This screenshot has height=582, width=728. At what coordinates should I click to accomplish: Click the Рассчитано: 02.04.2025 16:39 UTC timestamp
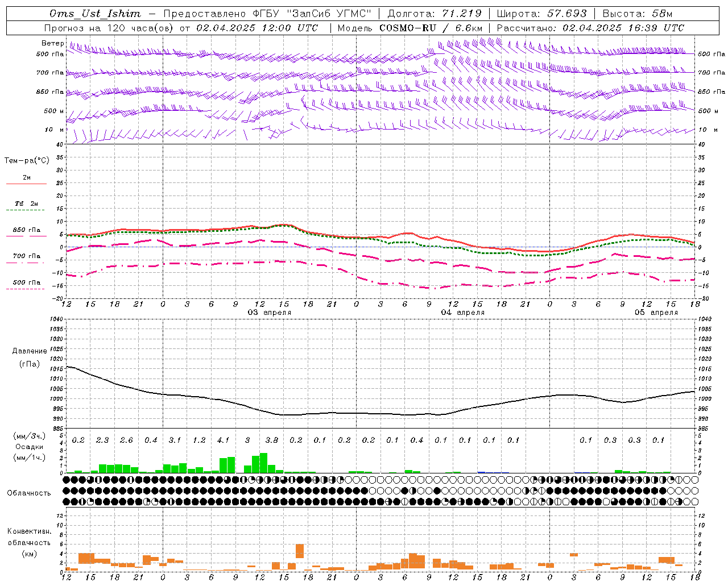(590, 28)
